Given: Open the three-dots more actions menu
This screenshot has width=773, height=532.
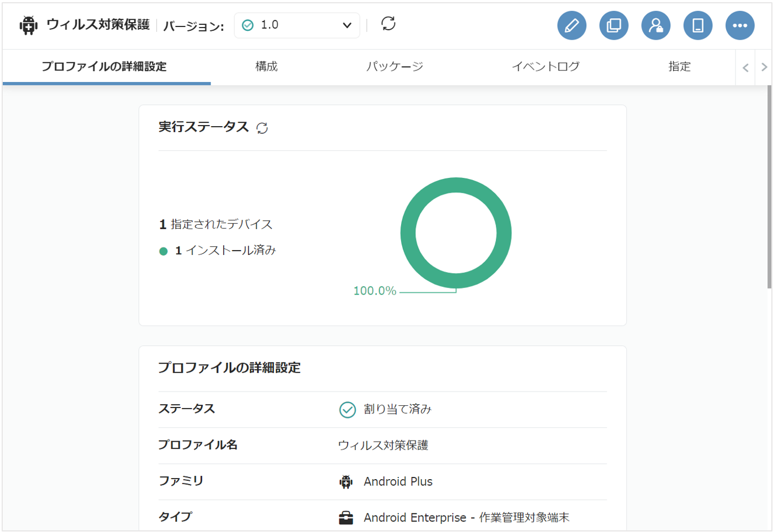Looking at the screenshot, I should [x=740, y=25].
